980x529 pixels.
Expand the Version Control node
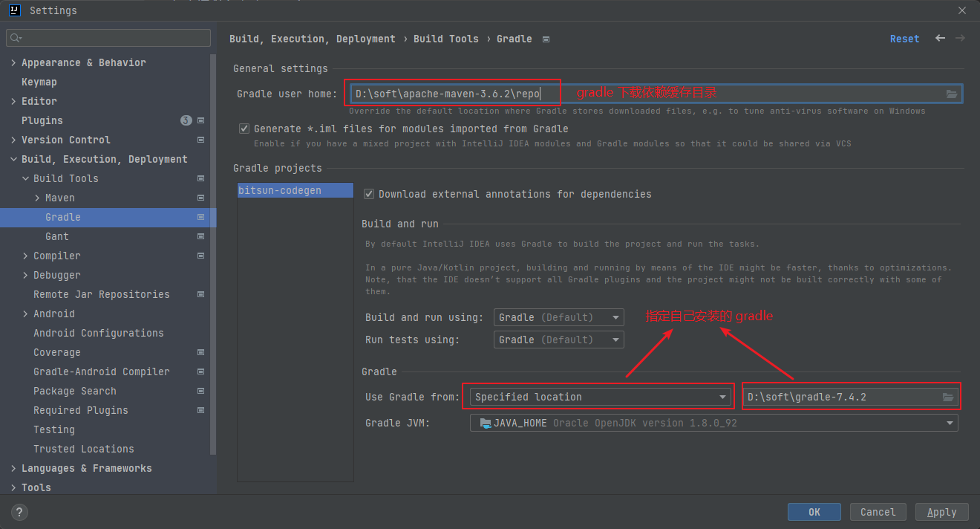pos(13,140)
